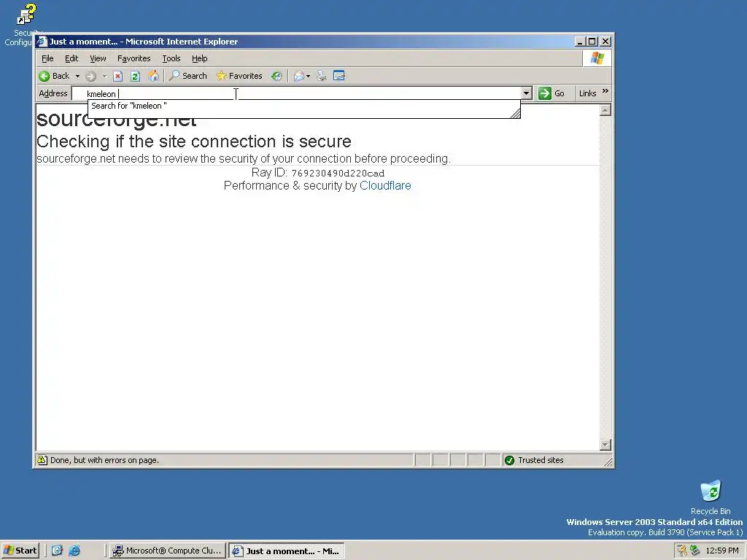Open the Favorites menu in the menu bar
This screenshot has width=747, height=560.
click(x=134, y=58)
